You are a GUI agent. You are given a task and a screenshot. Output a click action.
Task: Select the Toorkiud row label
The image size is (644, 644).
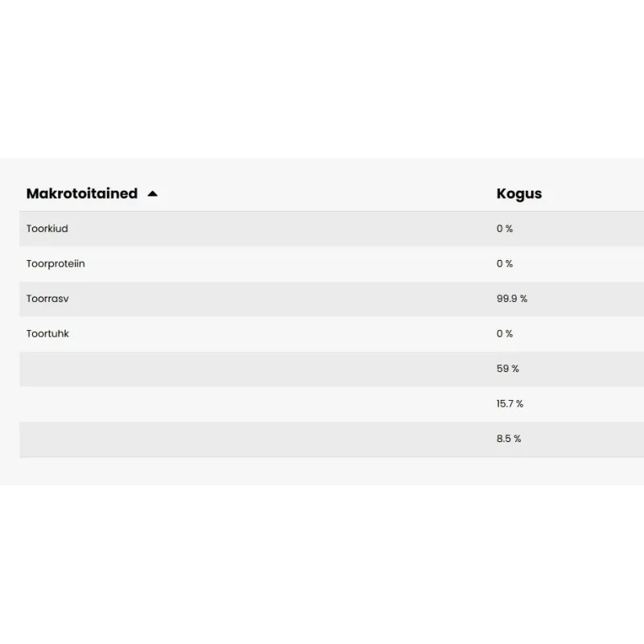tap(47, 229)
